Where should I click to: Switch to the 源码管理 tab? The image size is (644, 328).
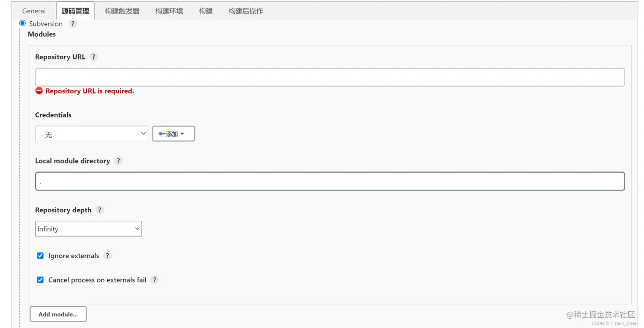tap(75, 11)
